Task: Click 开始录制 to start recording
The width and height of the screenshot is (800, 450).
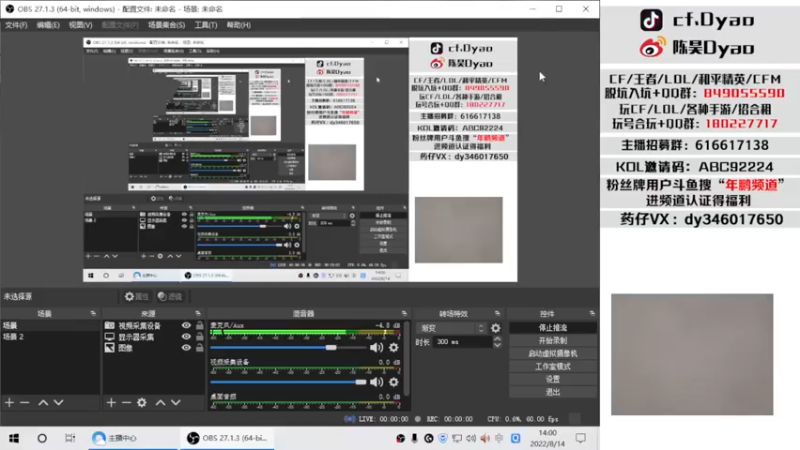Action: point(553,340)
